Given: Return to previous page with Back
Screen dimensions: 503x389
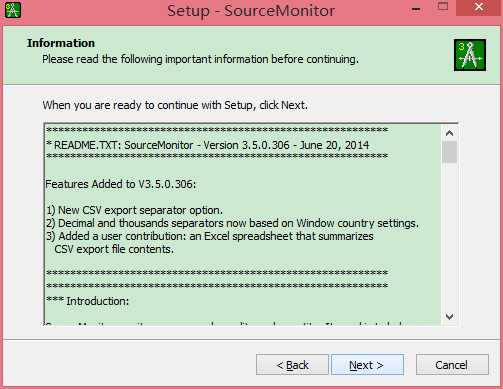Looking at the screenshot, I should click(x=292, y=365).
